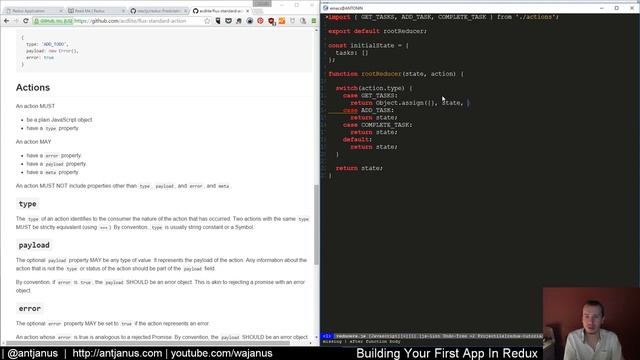This screenshot has height=360, width=640.
Task: Click the Emacs mode line bar
Action: tap(432, 336)
